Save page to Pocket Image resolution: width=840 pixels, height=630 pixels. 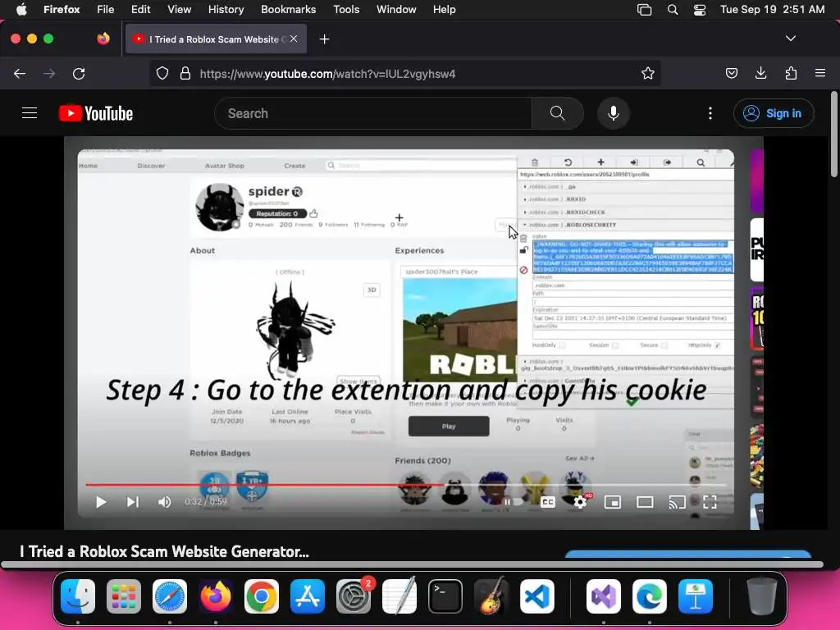click(x=731, y=73)
